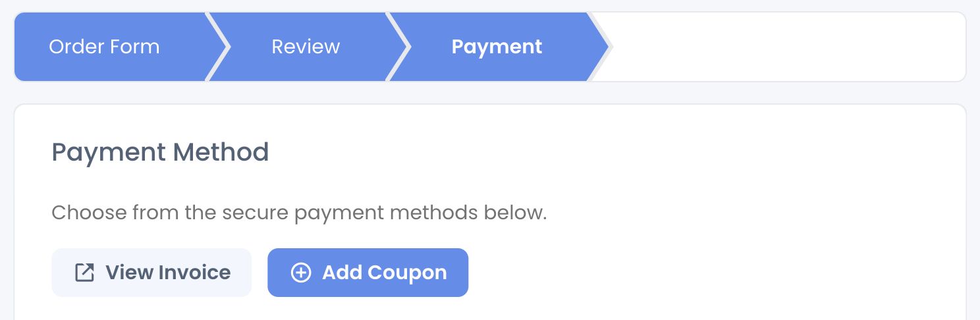
Task: Click the arrow tip ending the Payment step
Action: point(600,47)
